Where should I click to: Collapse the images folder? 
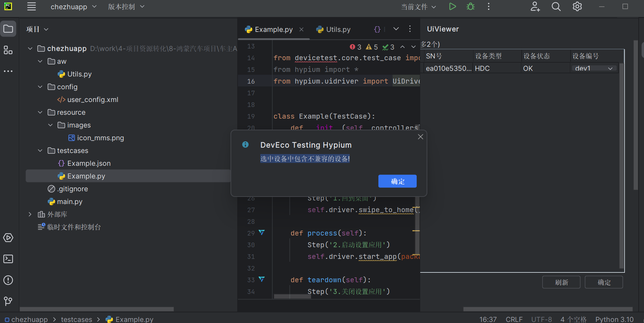[50, 125]
